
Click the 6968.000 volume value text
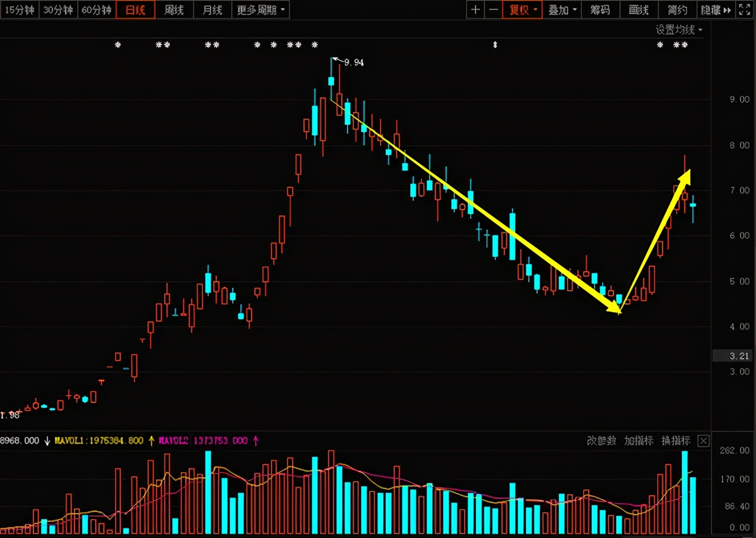20,441
